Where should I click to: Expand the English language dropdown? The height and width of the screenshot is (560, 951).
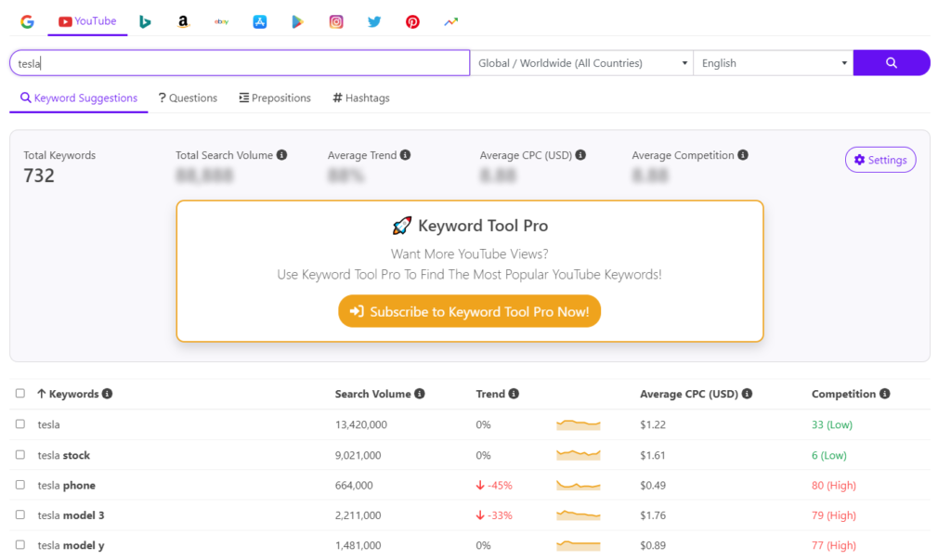click(x=773, y=63)
